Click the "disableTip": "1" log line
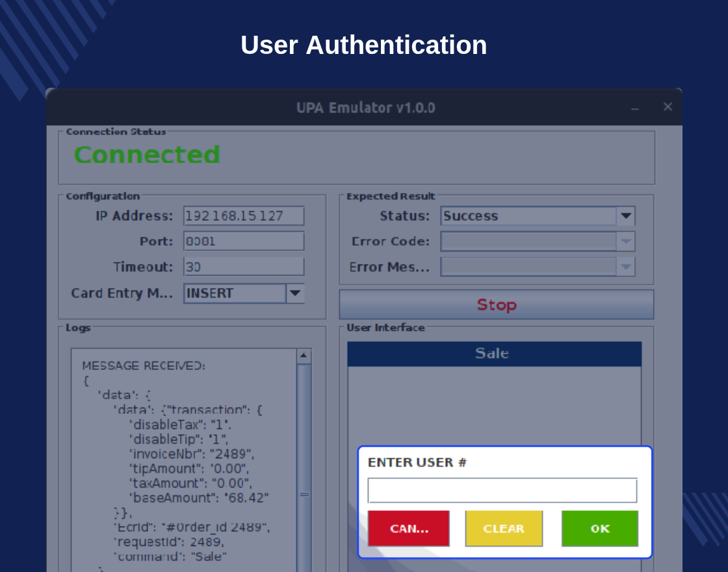This screenshot has width=728, height=572. (x=179, y=439)
